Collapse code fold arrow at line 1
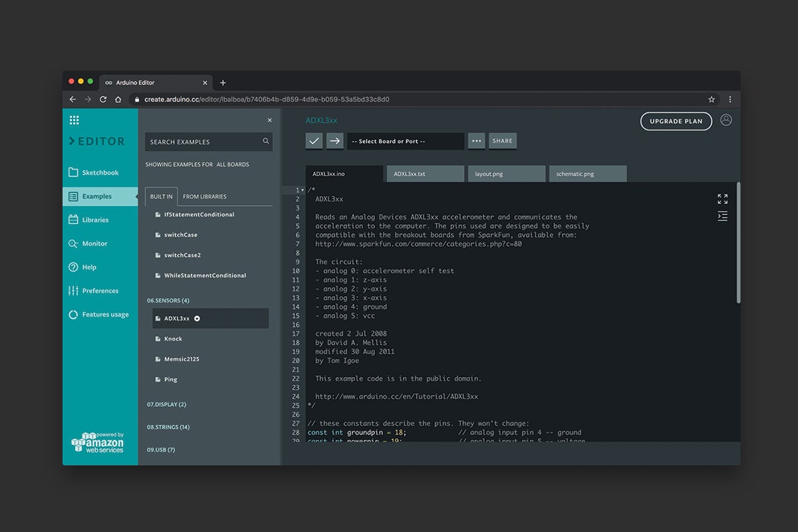The height and width of the screenshot is (532, 798). [x=303, y=191]
